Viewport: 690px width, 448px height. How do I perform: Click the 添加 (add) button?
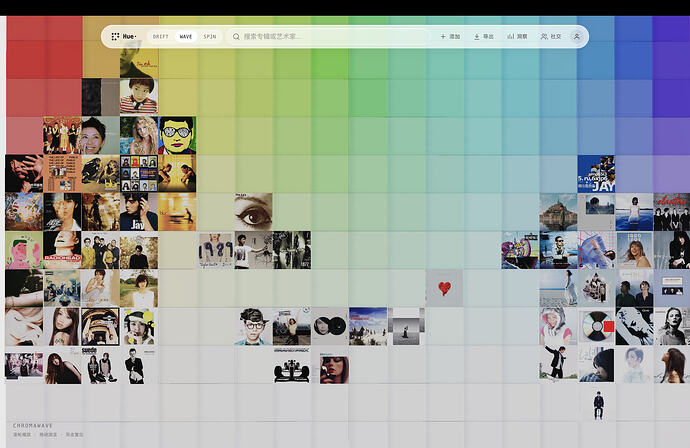450,37
